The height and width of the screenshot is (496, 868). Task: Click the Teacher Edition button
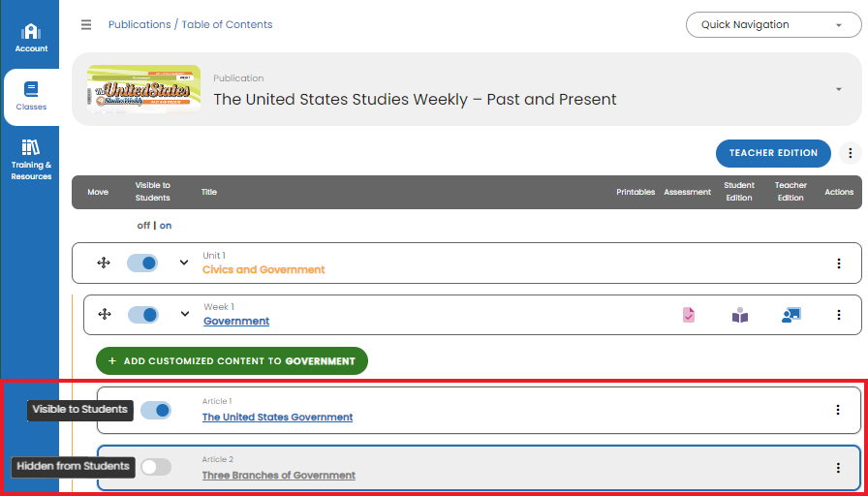(773, 153)
